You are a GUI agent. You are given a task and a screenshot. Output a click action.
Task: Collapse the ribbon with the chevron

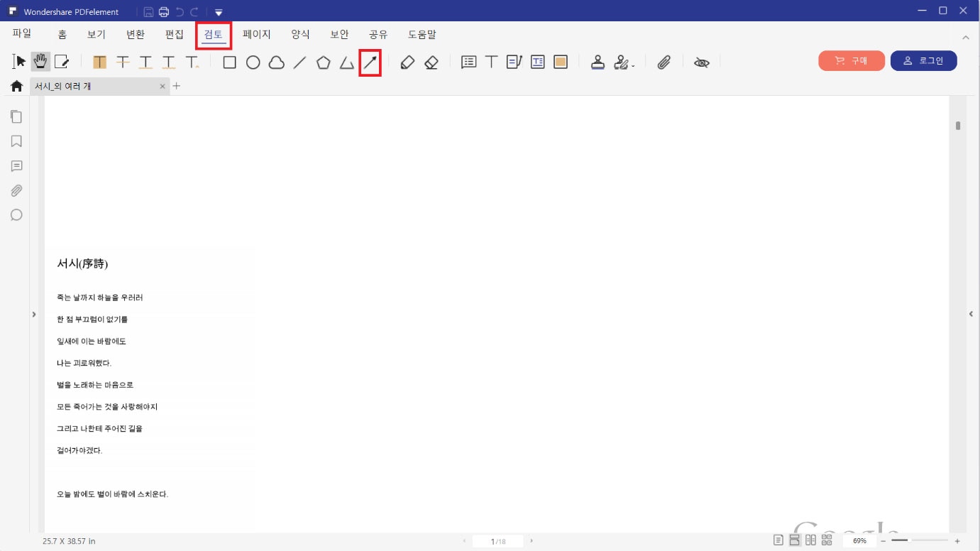coord(965,37)
